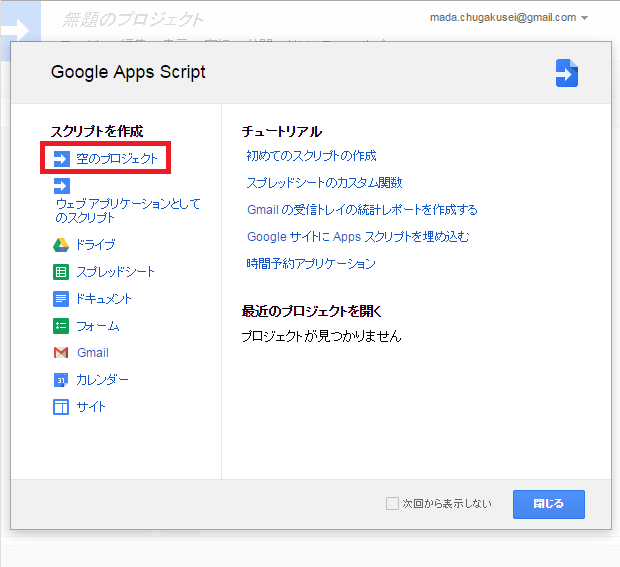Click the calendar 31 icon

click(61, 380)
